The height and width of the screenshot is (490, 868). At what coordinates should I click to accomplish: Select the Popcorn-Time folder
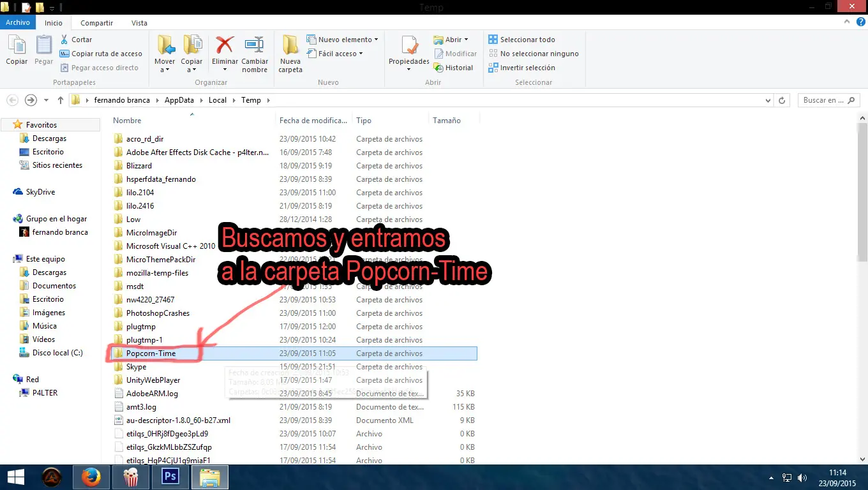point(294,353)
